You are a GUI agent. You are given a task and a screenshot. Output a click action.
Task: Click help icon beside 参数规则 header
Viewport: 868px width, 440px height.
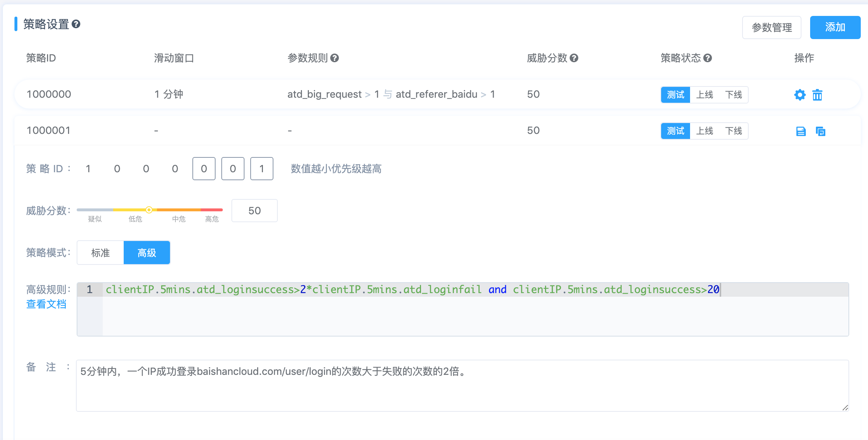335,58
